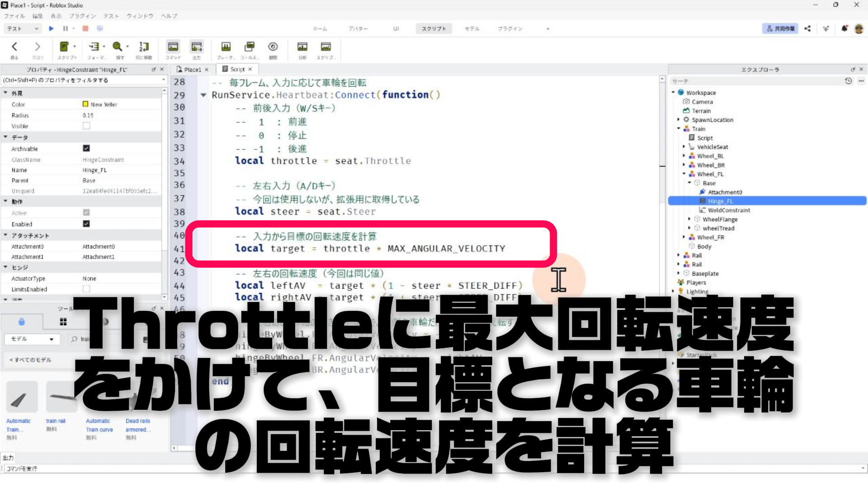This screenshot has width=868, height=488.
Task: Open the test mode dropdown
Action: point(23,28)
